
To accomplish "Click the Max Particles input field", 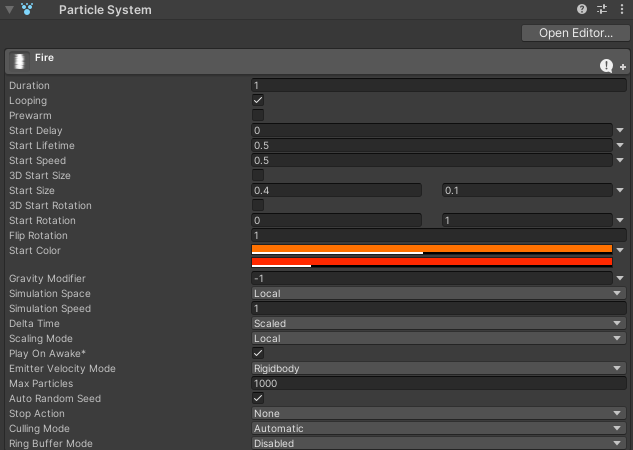I will 438,384.
